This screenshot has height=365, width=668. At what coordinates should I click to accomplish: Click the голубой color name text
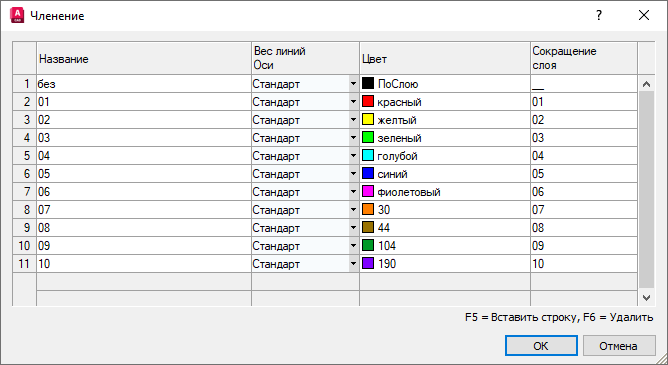(x=397, y=156)
